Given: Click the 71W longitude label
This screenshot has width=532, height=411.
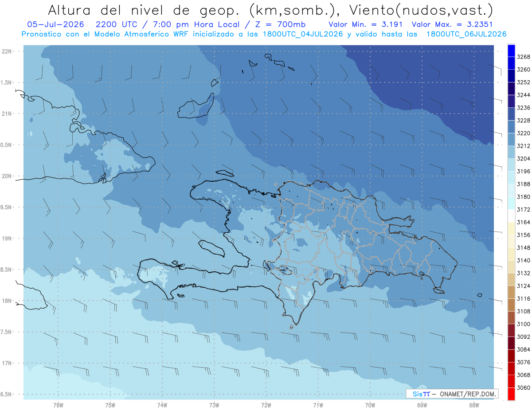Looking at the screenshot, I should coord(318,405).
